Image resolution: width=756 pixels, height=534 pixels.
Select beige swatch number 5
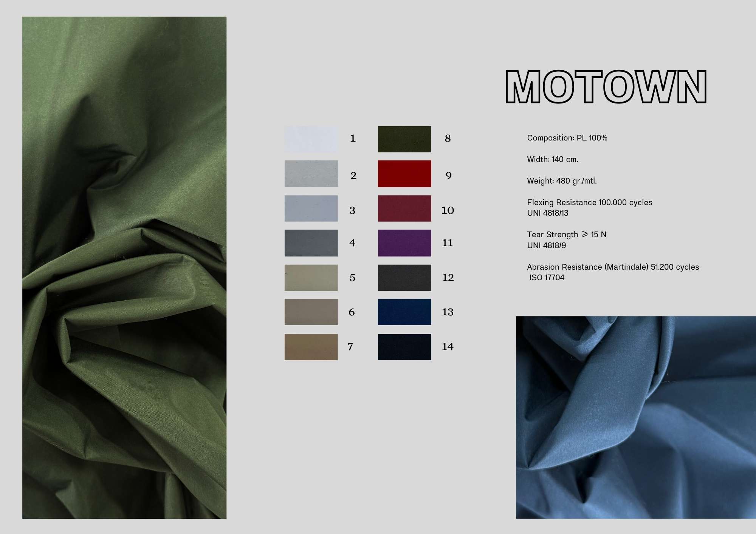(311, 278)
